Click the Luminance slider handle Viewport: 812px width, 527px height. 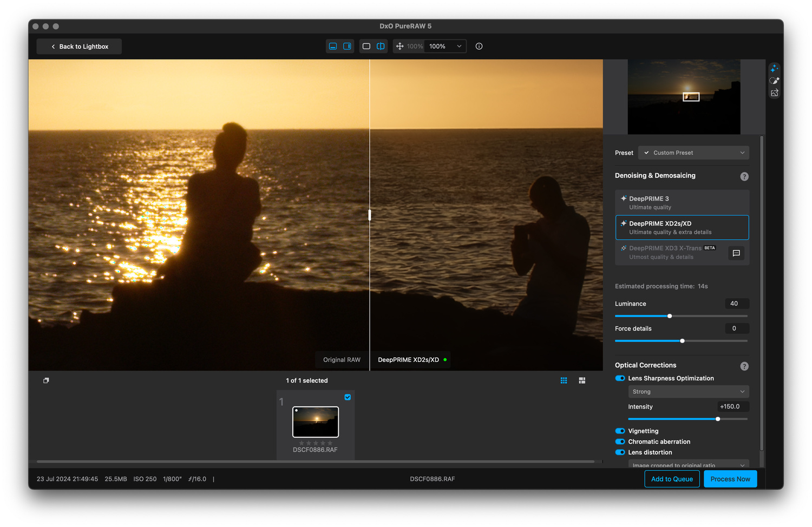click(670, 316)
